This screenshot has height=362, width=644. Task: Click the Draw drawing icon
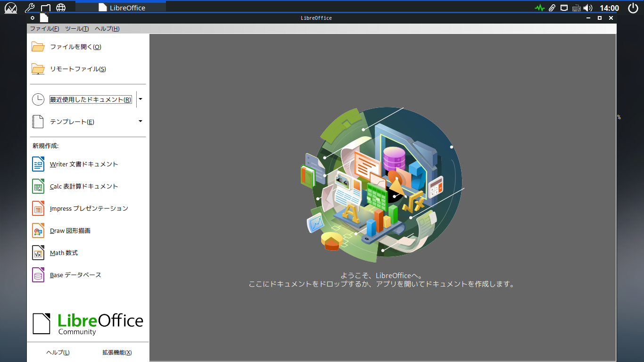38,230
